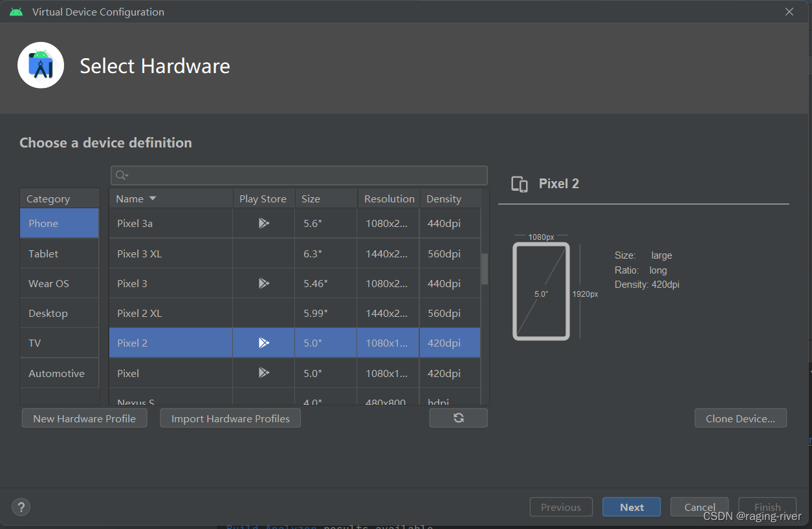
Task: Click the Android Studio logo in header
Action: (x=41, y=65)
